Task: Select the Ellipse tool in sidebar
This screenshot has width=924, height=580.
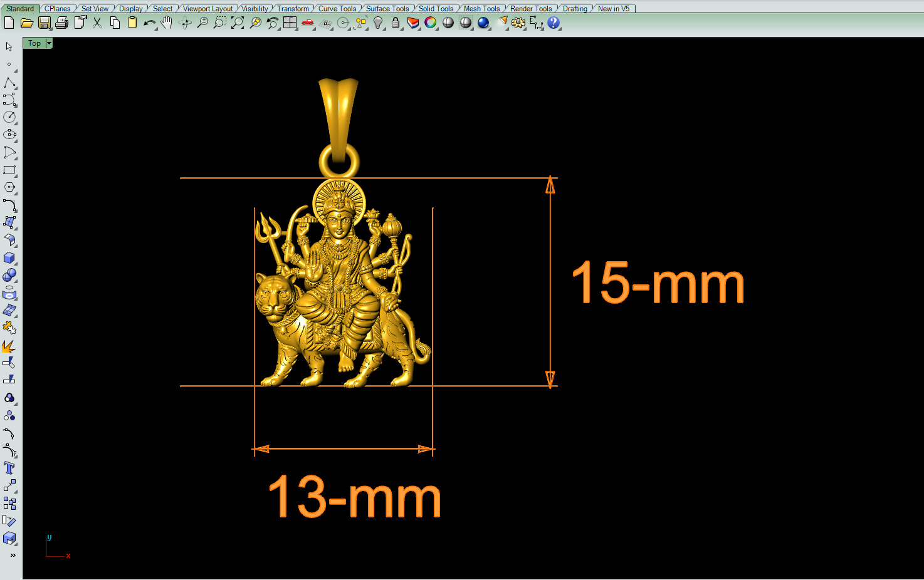Action: pyautogui.click(x=9, y=135)
